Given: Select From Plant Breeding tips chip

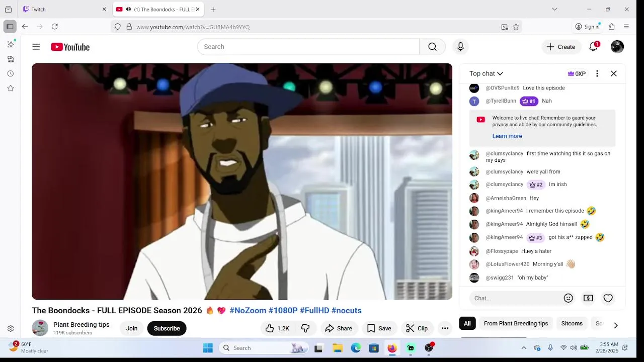Looking at the screenshot, I should coord(516,323).
